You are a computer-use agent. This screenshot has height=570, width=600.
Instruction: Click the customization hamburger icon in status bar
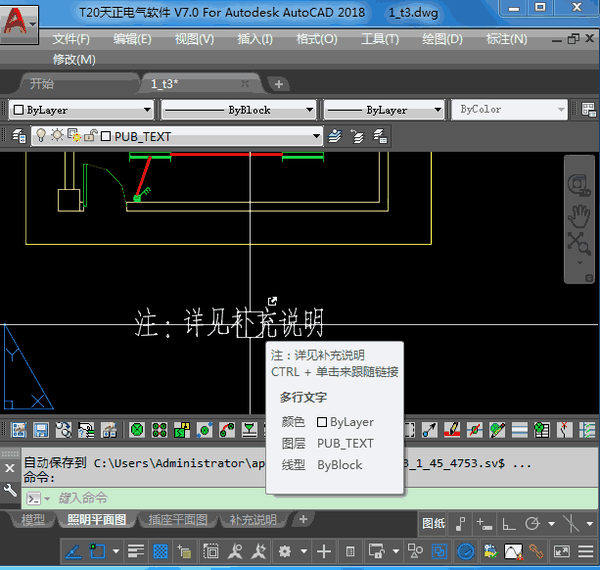(x=587, y=551)
